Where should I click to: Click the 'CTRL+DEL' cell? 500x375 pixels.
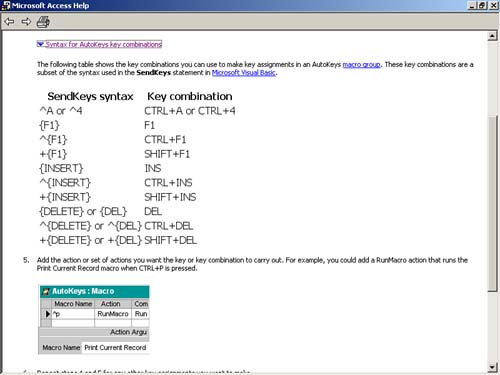[169, 226]
